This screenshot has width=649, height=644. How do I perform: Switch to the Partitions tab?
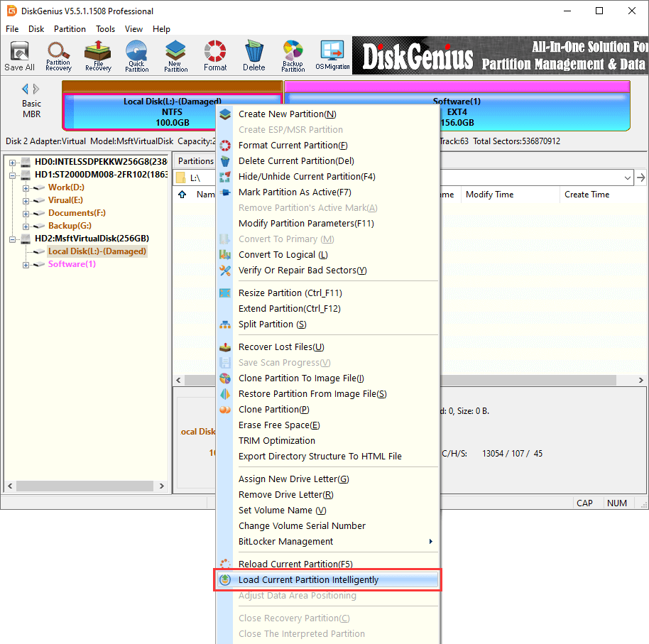[x=195, y=161]
